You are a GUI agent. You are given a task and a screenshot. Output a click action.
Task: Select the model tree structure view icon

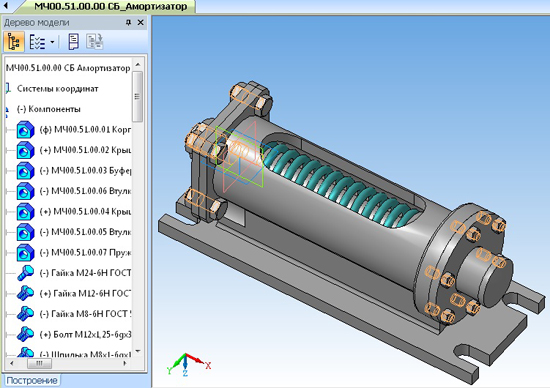click(14, 42)
